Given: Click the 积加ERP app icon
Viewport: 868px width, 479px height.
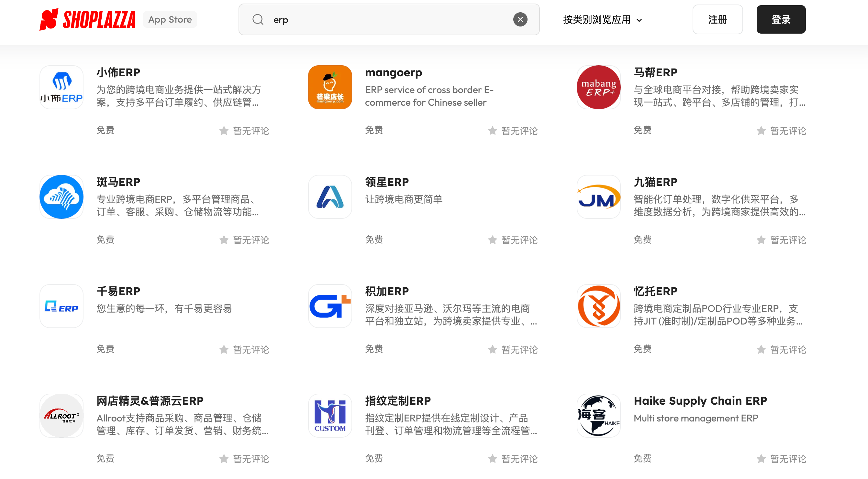Looking at the screenshot, I should point(329,306).
